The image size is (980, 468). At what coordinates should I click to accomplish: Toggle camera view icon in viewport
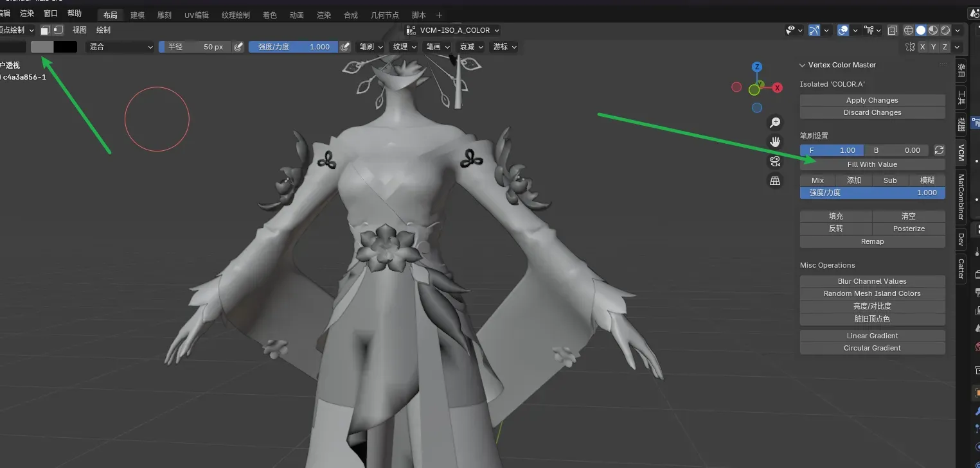775,161
